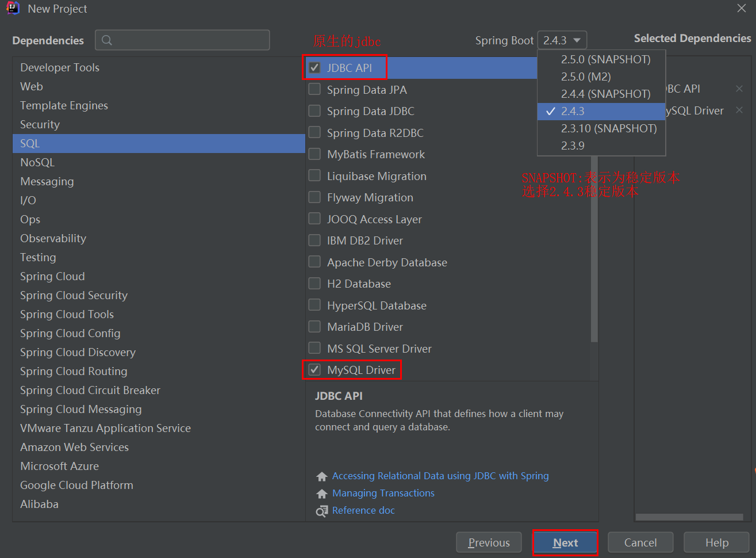Screen dimensions: 756x558
Task: Check the Spring Data JPA checkbox
Action: (314, 89)
